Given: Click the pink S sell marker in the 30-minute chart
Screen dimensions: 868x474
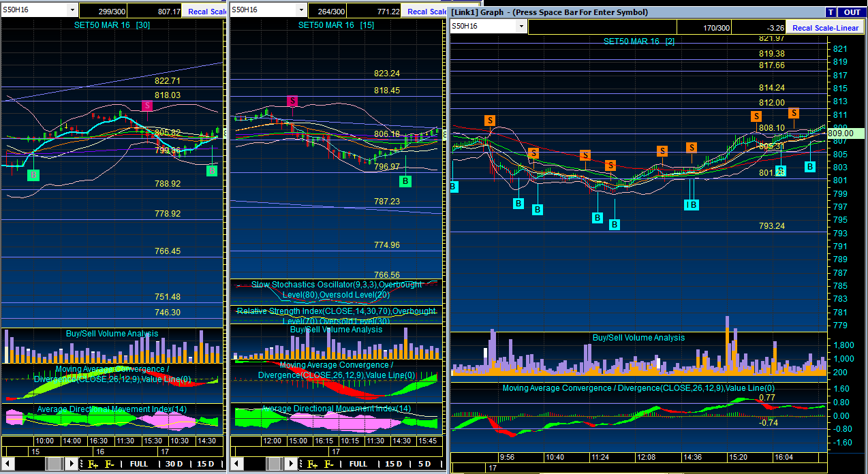Looking at the screenshot, I should click(x=146, y=106).
